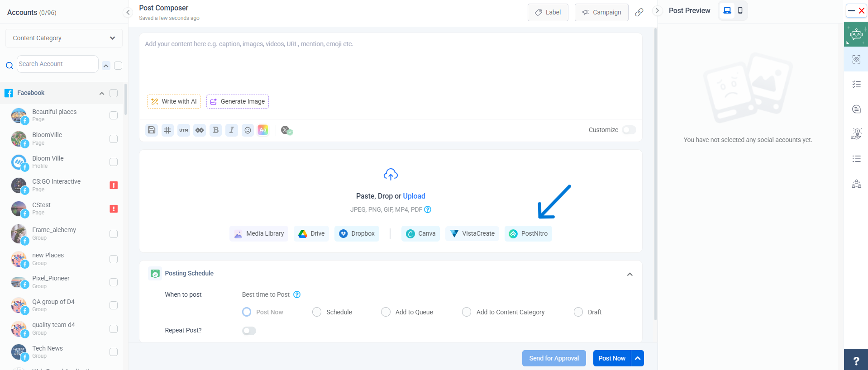This screenshot has height=370, width=868.
Task: Collapse the Post Preview panel
Action: 657,10
